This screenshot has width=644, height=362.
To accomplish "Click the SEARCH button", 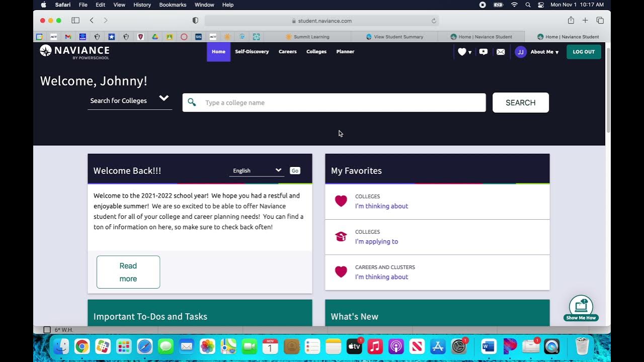I will [520, 103].
